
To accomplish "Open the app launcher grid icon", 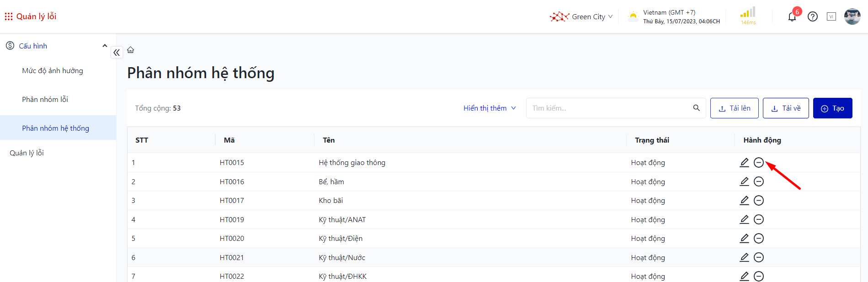I will 8,16.
